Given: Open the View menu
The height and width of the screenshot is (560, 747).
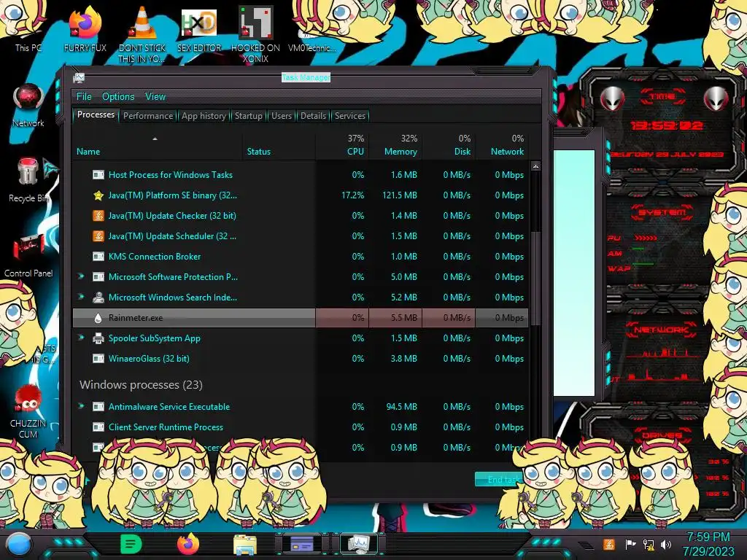Looking at the screenshot, I should (x=155, y=97).
